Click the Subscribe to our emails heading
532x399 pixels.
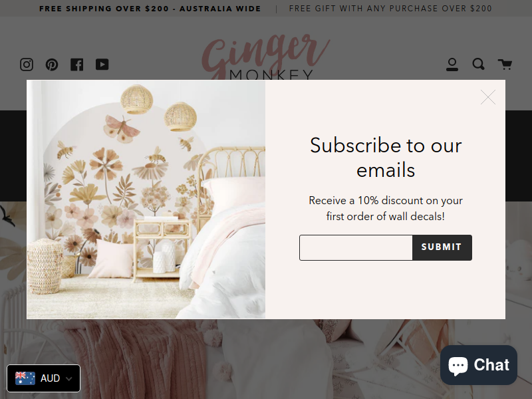386,158
